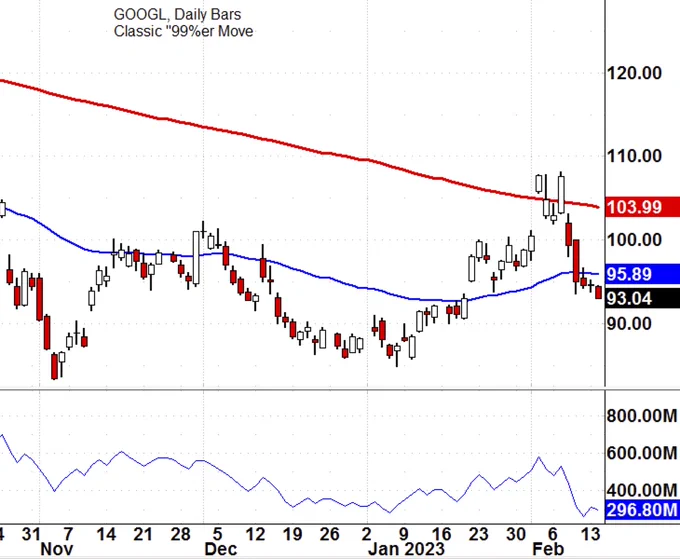Click the 90.00 price axis label
The height and width of the screenshot is (559, 680).
[629, 324]
